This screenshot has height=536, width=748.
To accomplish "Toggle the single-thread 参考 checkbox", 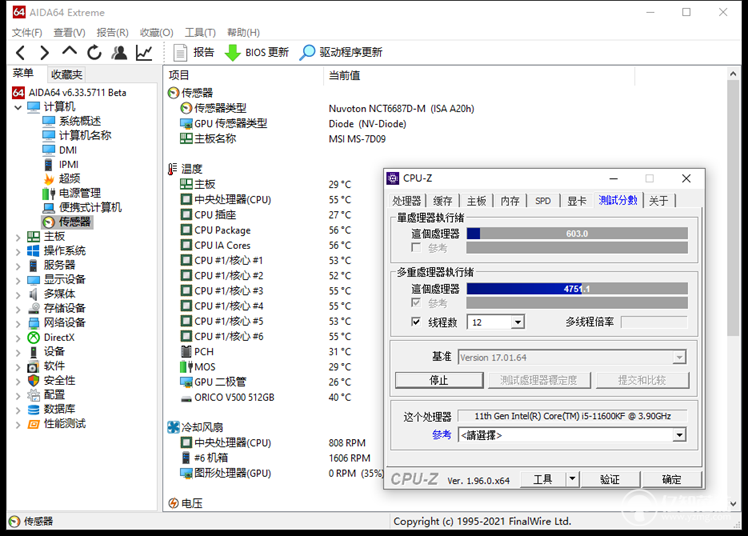I will pos(416,247).
